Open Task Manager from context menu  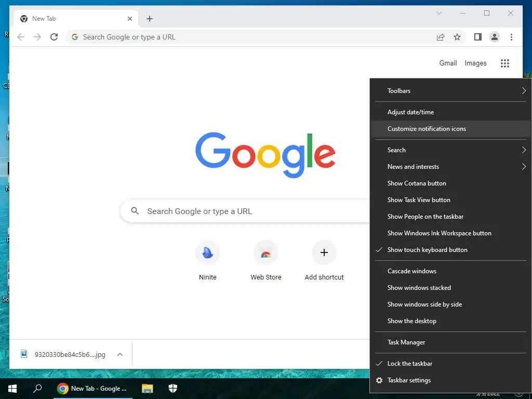click(450, 342)
